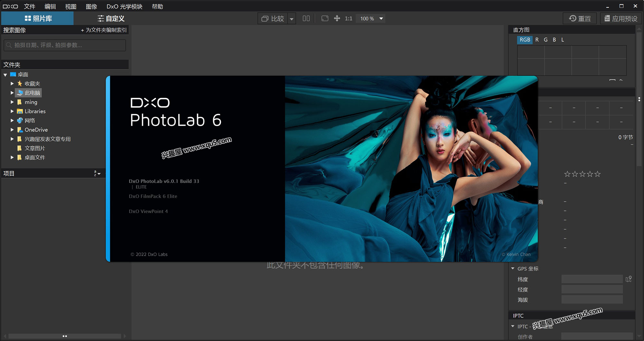644x341 pixels.
Task: Click the image search input field
Action: point(65,45)
